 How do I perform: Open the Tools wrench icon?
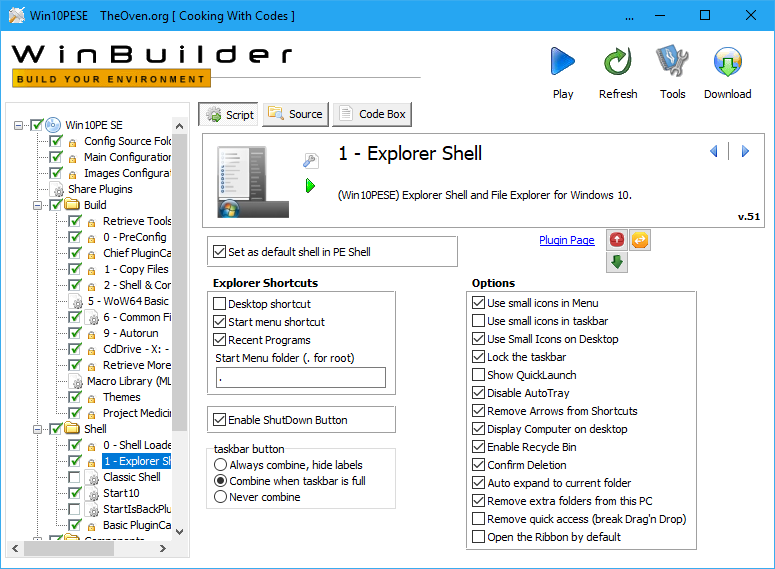pos(672,61)
